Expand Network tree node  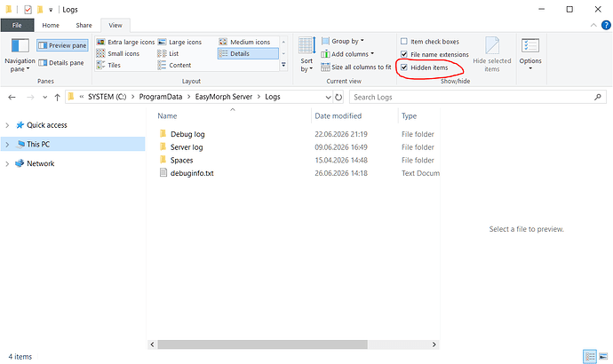coord(7,163)
